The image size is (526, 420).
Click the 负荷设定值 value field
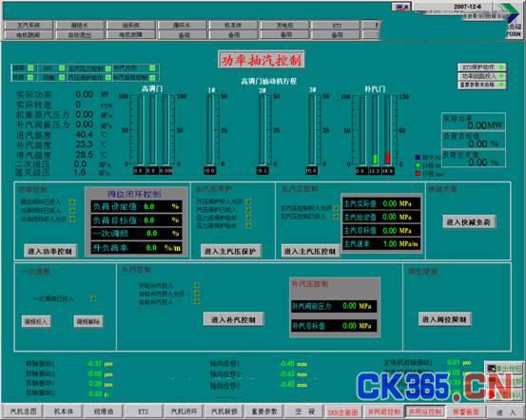136,206
